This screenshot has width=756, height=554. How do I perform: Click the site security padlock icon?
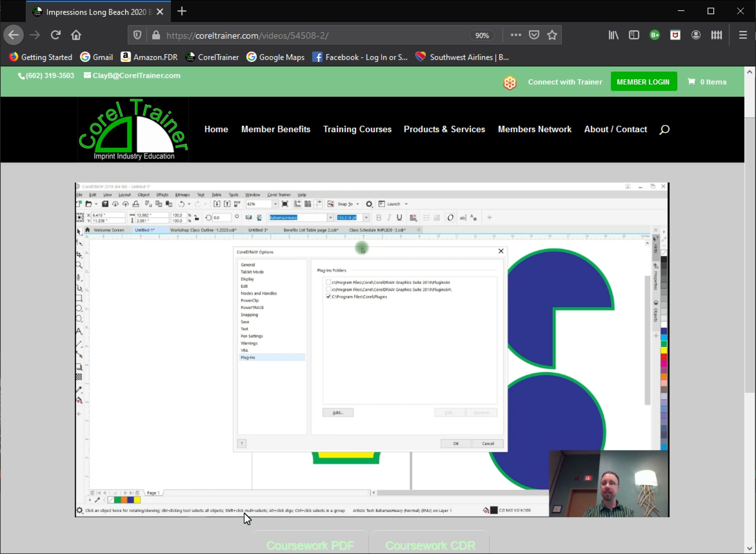click(x=156, y=35)
